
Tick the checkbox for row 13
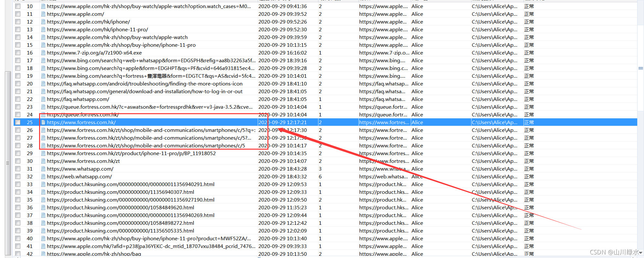point(18,29)
